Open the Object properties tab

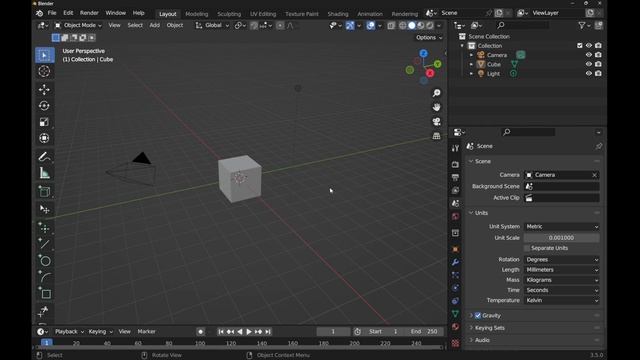click(x=456, y=249)
